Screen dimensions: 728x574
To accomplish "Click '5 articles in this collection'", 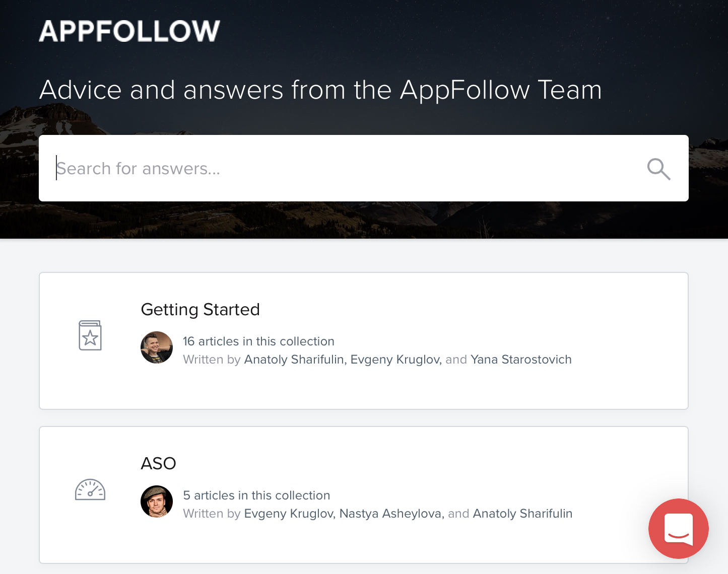I will click(256, 495).
